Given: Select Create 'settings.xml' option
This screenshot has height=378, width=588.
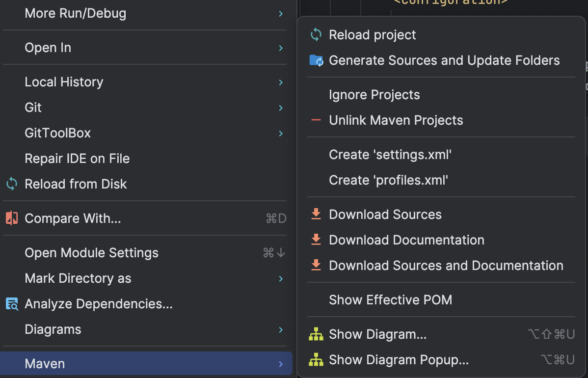Looking at the screenshot, I should click(390, 155).
